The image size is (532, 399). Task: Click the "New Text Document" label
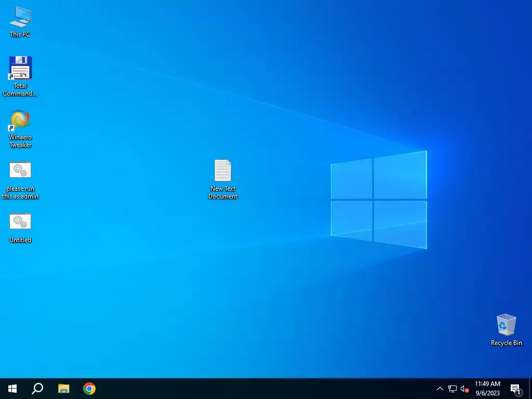click(223, 192)
